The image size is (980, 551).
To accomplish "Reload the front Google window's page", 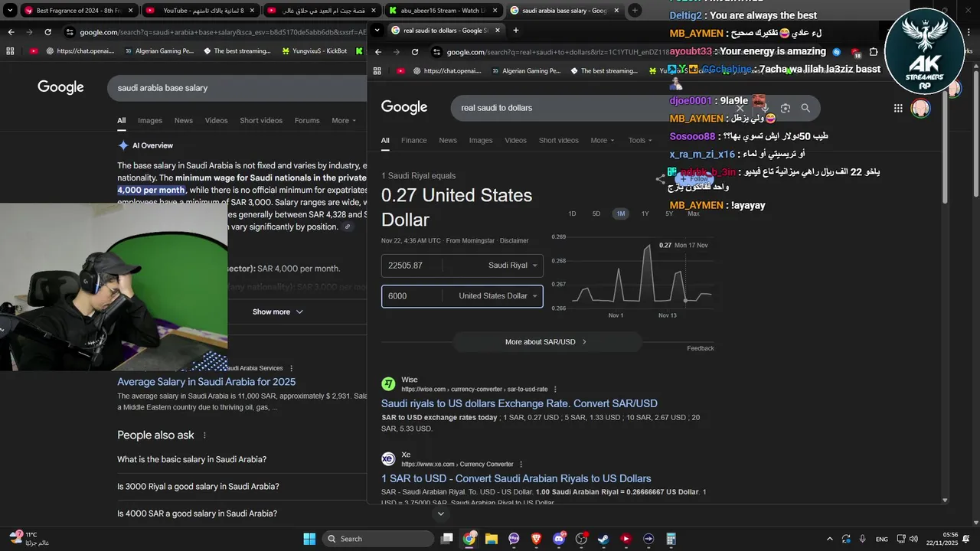I will (x=415, y=52).
